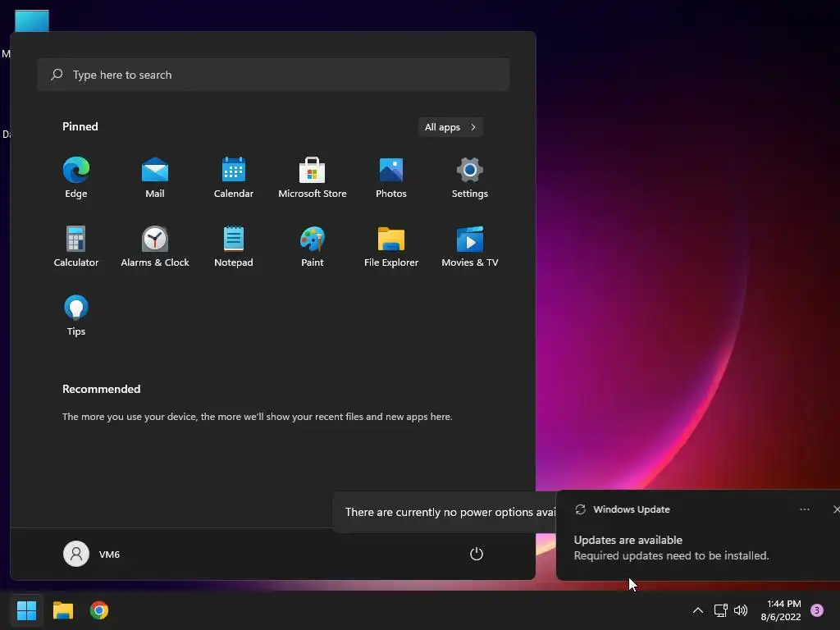Open Settings from the Start menu
This screenshot has width=840, height=630.
point(470,178)
